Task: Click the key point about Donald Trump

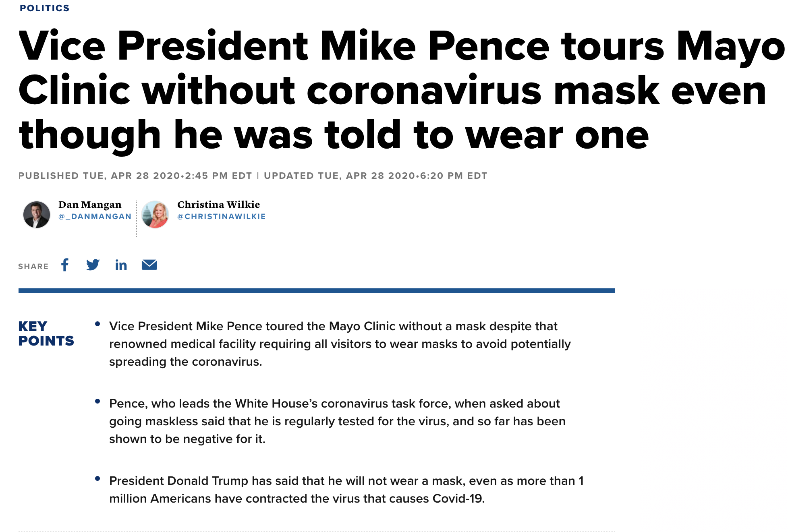Action: (346, 489)
